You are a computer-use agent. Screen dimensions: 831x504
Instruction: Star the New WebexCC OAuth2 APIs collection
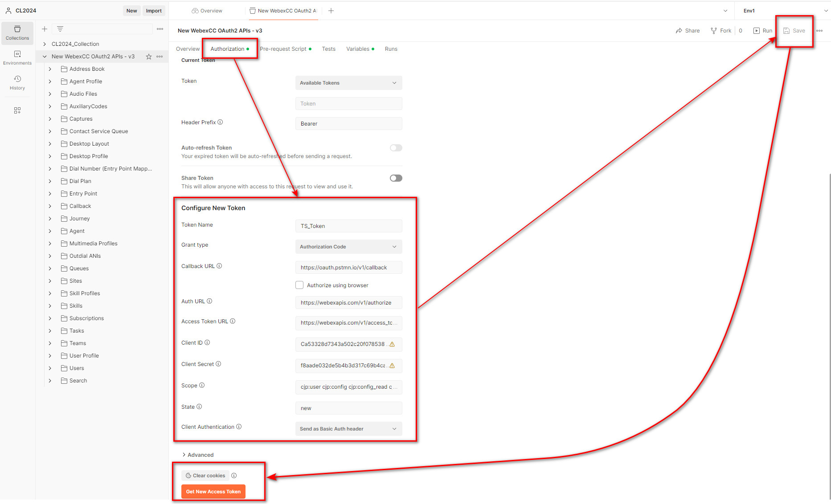pos(149,57)
